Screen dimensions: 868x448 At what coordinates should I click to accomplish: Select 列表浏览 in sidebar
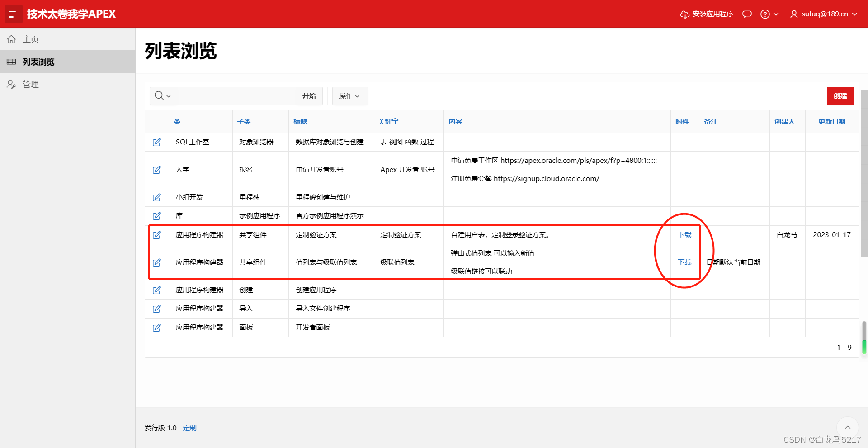coord(68,62)
